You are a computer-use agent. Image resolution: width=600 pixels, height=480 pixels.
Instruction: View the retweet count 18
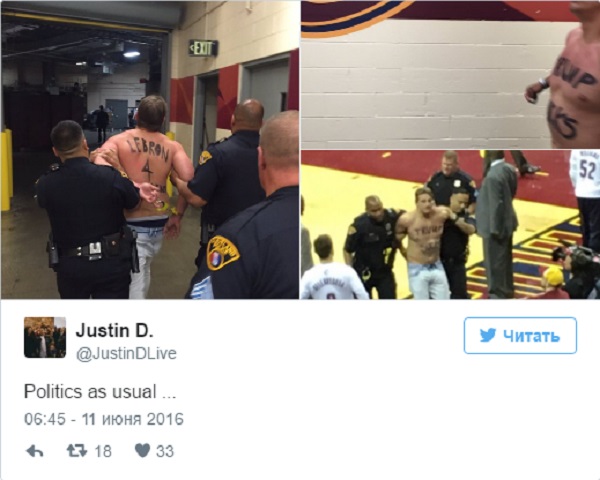(103, 451)
